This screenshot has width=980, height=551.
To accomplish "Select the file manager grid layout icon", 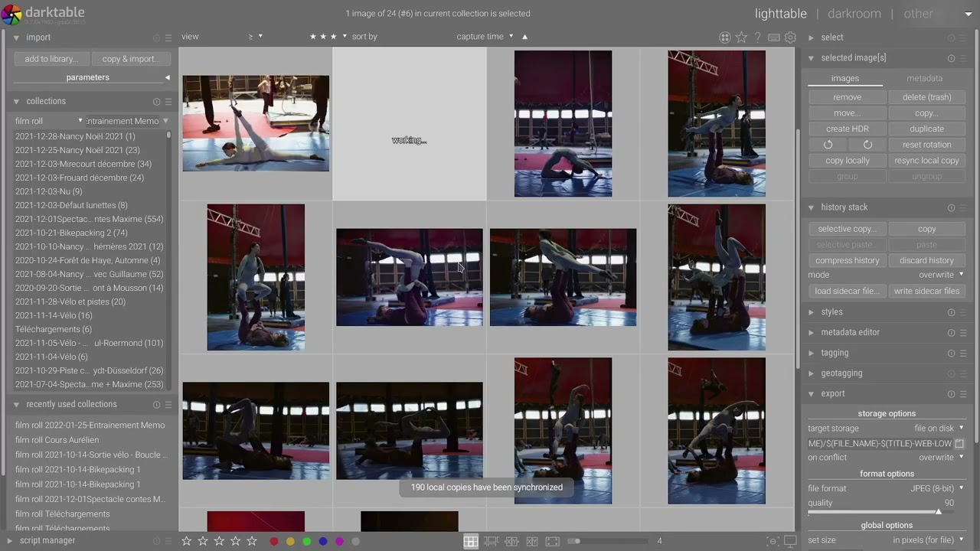I will [x=471, y=542].
